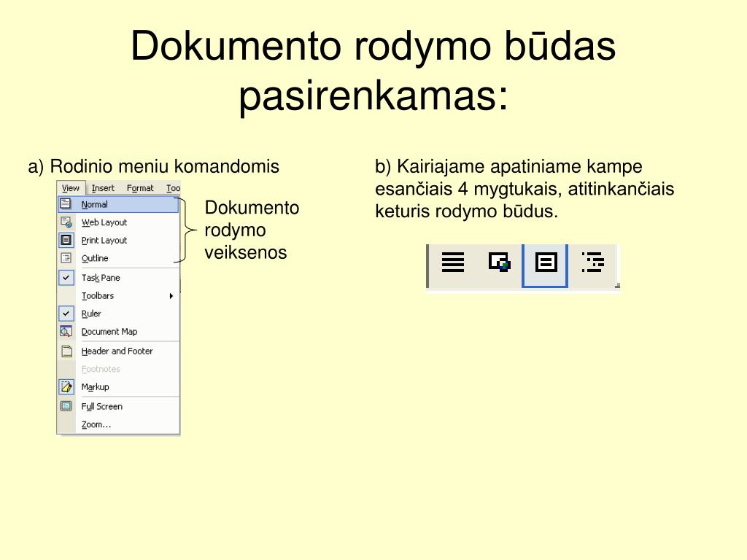747x560 pixels.
Task: Select Markup menu entry
Action: coord(118,386)
